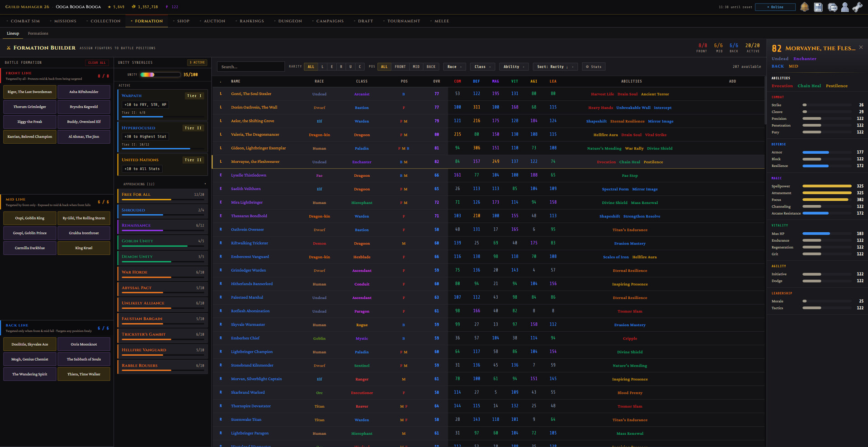Click the floppy disk save icon
Image resolution: width=868 pixels, height=447 pixels.
click(818, 7)
